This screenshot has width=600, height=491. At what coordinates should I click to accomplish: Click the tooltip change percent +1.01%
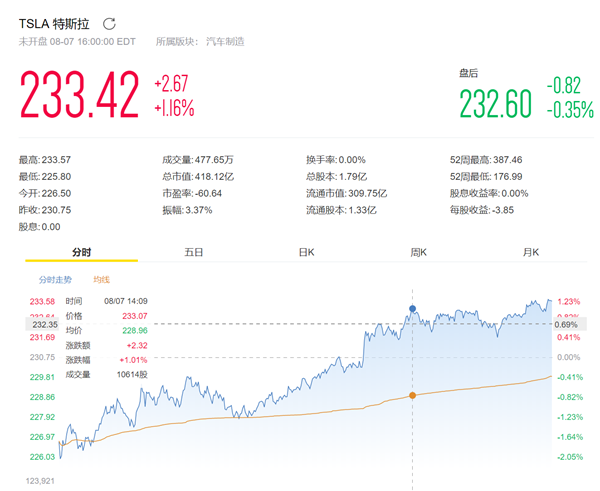(x=134, y=360)
